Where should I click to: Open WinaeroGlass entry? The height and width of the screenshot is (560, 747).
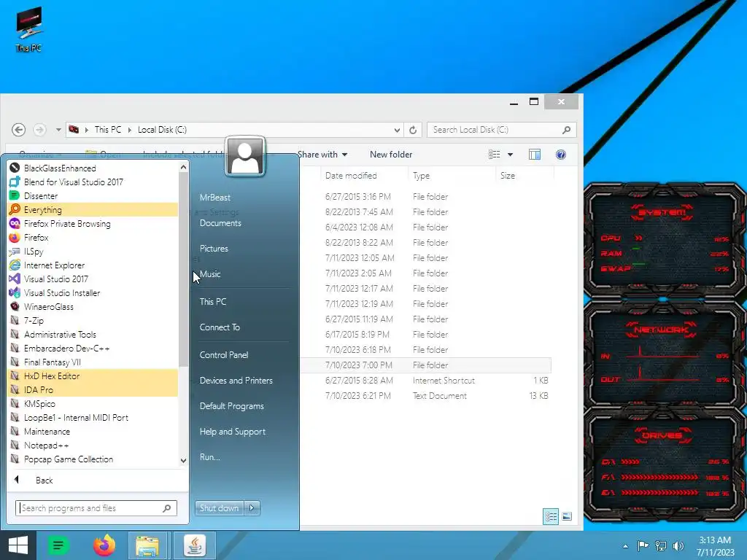click(x=93, y=307)
